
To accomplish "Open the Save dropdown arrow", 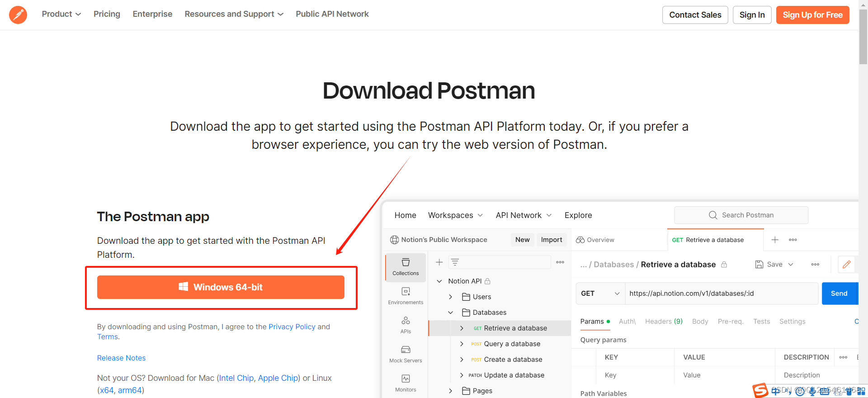I will point(791,265).
